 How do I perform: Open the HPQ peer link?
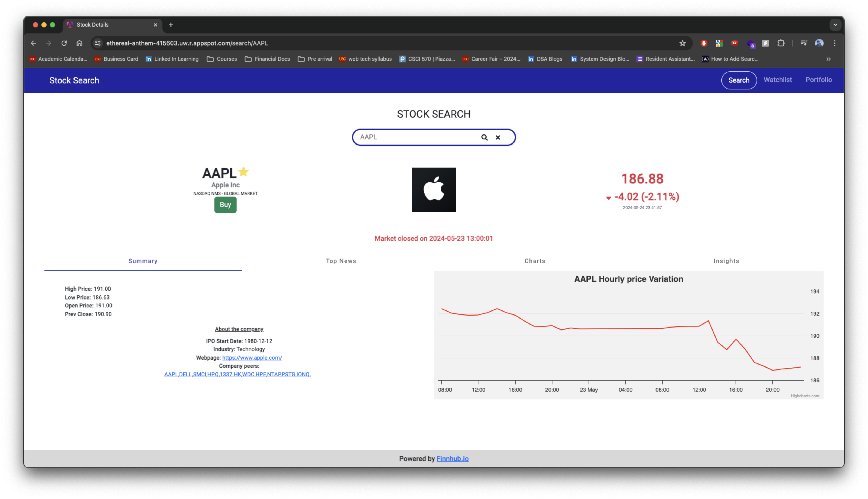tap(213, 374)
